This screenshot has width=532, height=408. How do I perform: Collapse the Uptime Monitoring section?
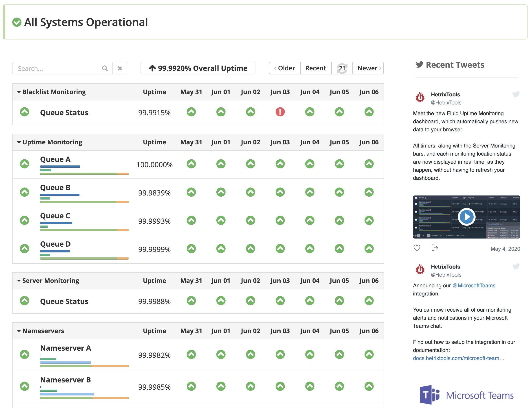point(19,142)
